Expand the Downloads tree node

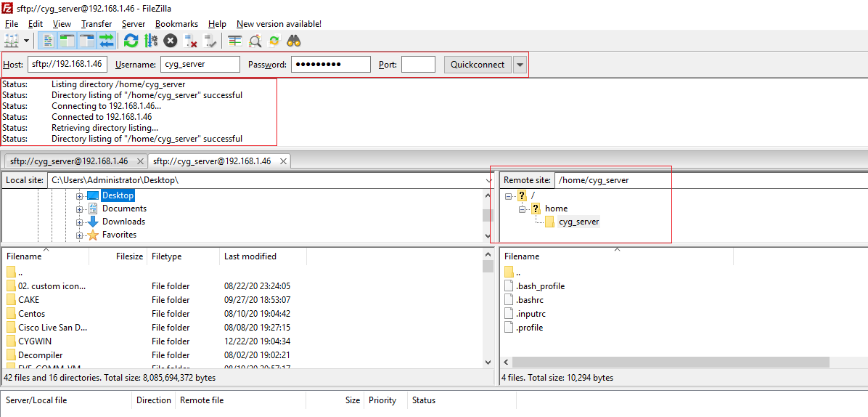click(x=79, y=222)
